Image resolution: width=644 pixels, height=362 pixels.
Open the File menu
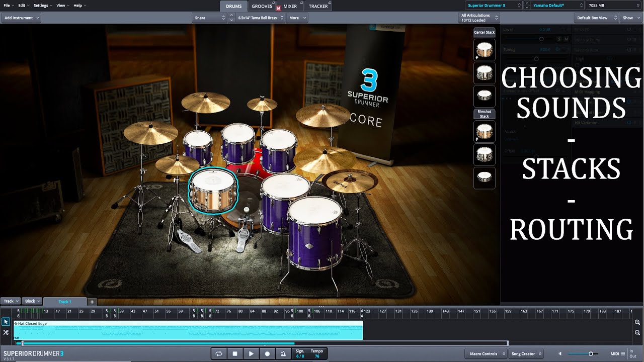(8, 6)
